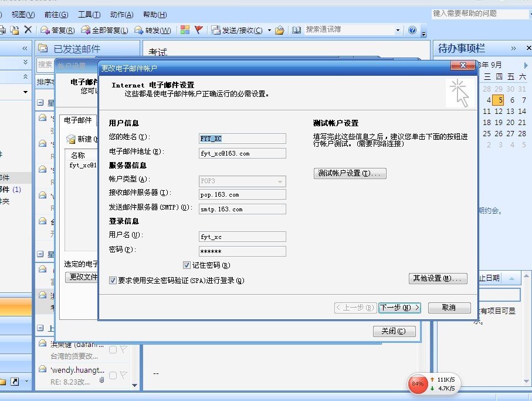Disable the 安全密码验证(SPA) login checkbox

point(113,280)
